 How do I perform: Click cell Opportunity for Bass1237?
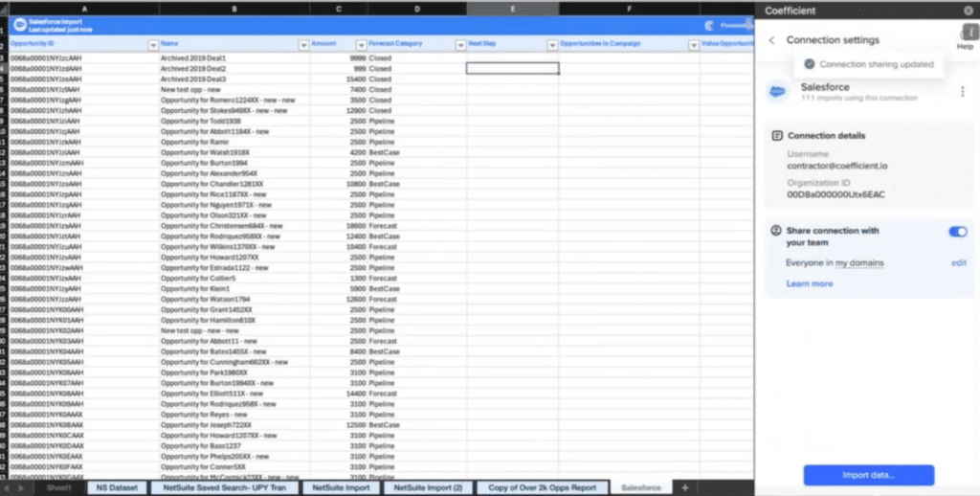click(234, 446)
